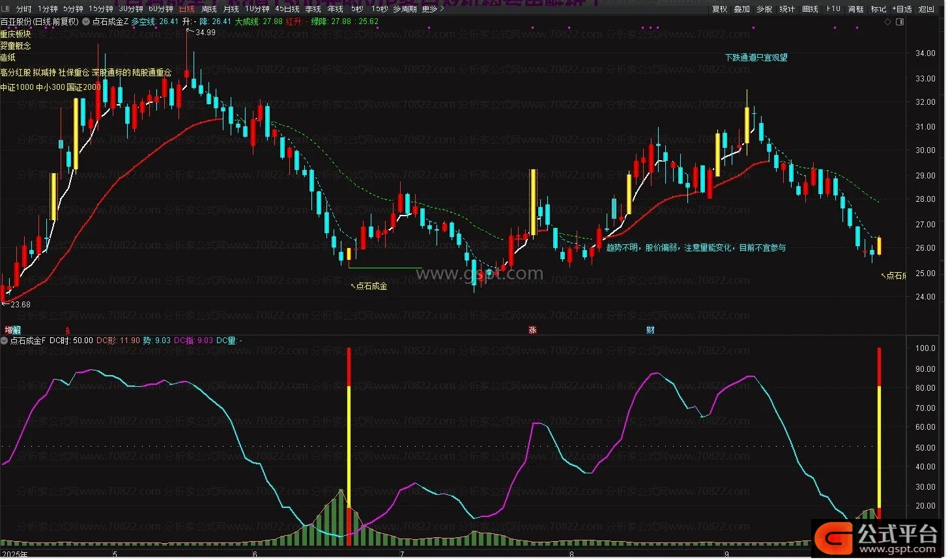This screenshot has height=560, width=948.
Task: Open the 更多 periods dropdown
Action: [x=430, y=9]
